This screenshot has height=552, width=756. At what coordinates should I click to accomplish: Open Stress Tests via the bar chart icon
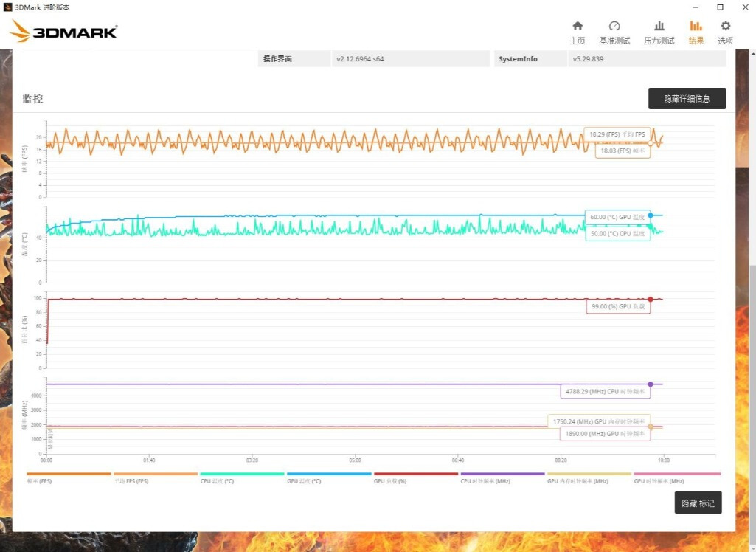click(x=659, y=30)
